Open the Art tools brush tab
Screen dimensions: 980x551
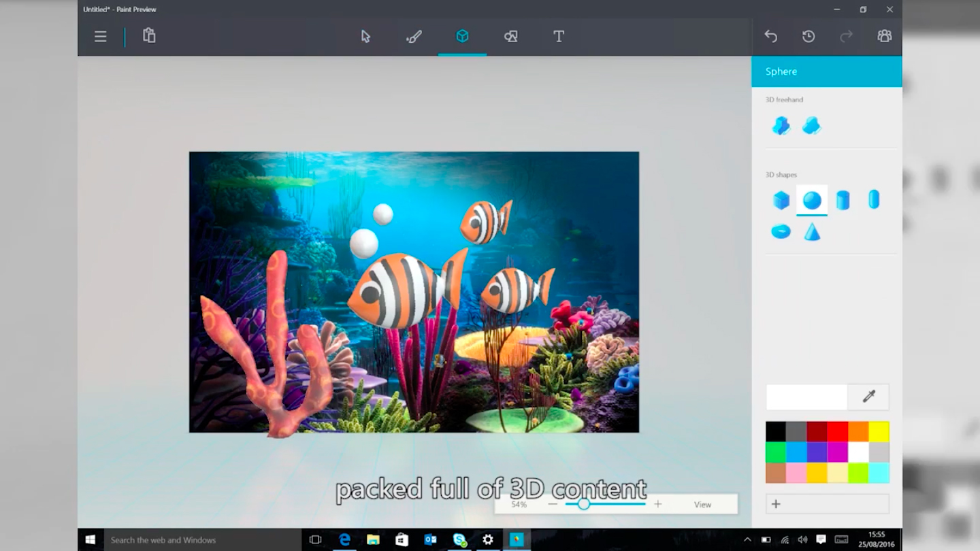(x=414, y=37)
